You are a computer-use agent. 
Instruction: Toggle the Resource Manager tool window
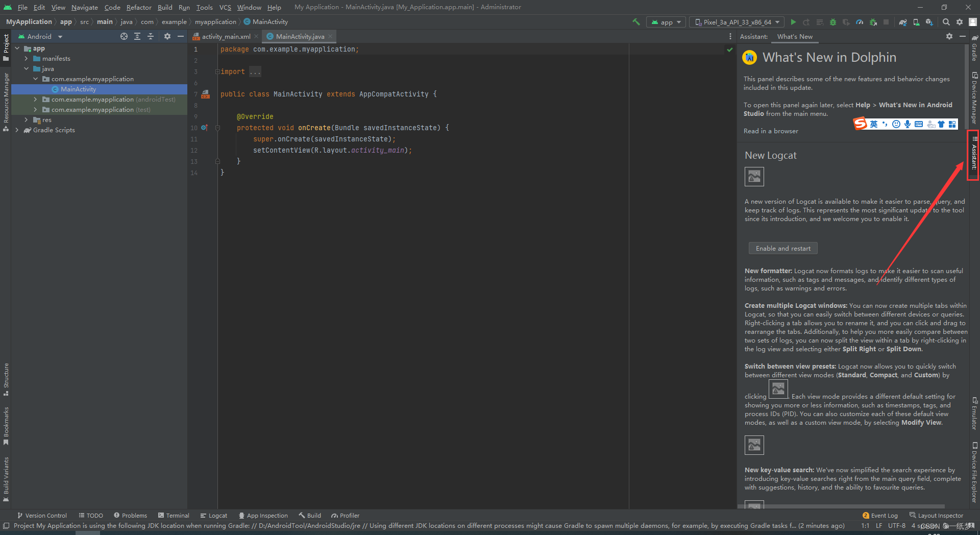pos(6,102)
